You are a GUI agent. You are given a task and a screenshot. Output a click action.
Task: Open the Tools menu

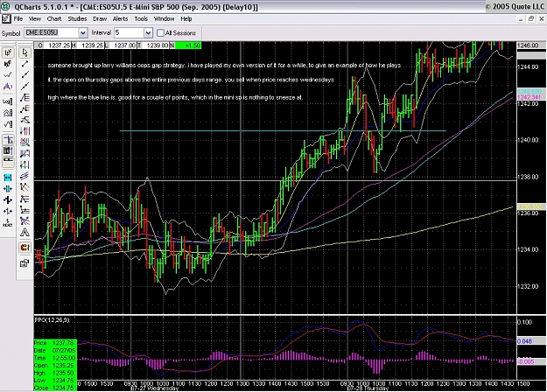pos(141,19)
